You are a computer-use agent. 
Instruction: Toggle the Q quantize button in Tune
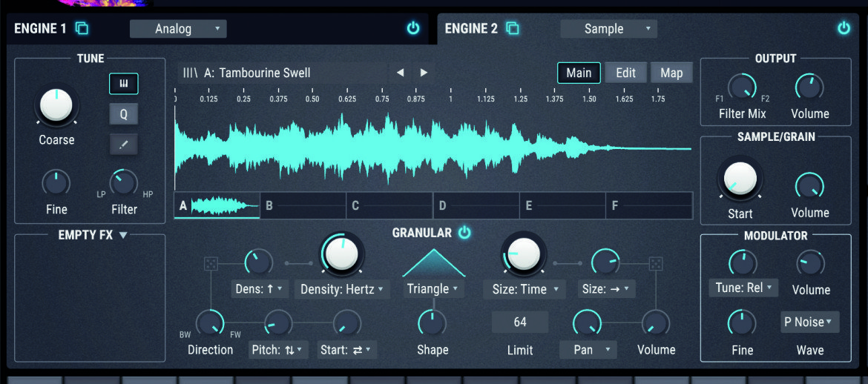123,114
